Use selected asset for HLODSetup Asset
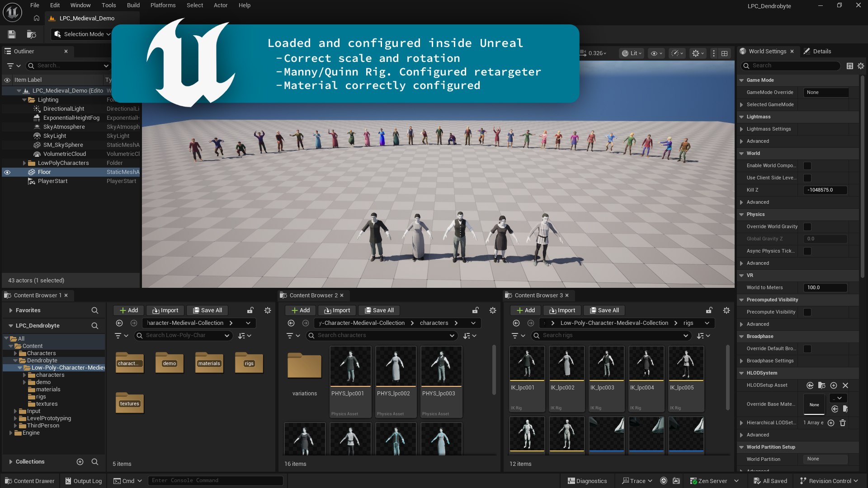The image size is (868, 488). tap(810, 385)
